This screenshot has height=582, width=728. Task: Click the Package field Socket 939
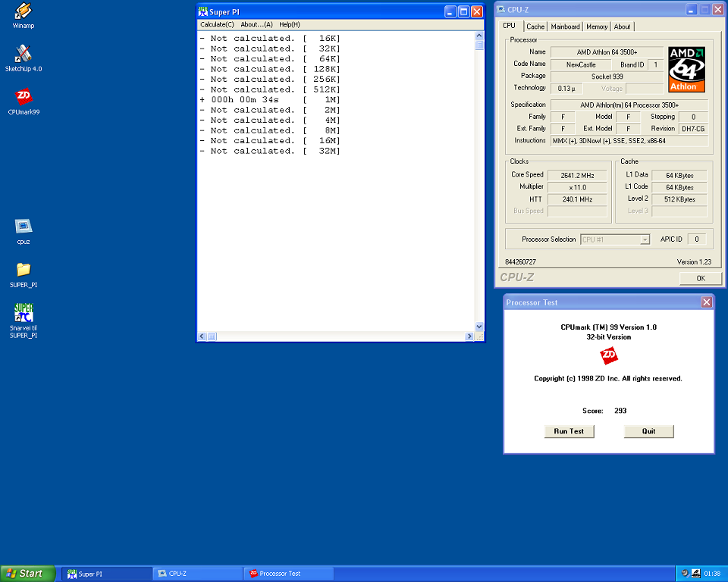[x=607, y=77]
